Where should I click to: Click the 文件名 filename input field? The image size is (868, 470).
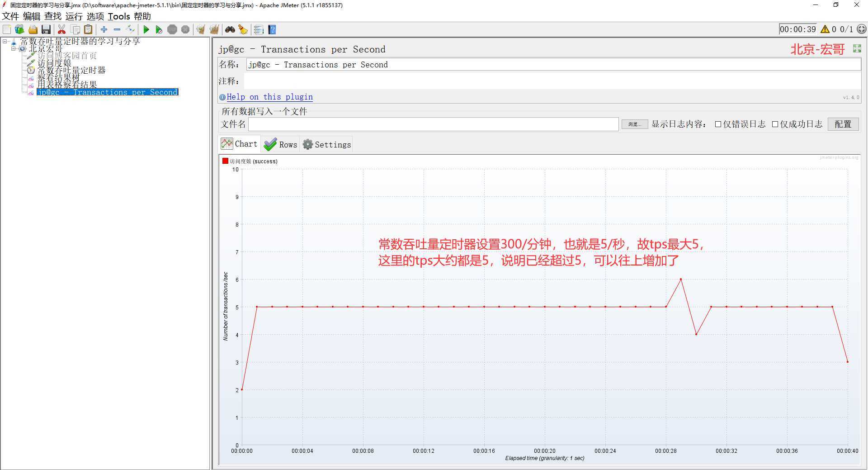pos(433,124)
